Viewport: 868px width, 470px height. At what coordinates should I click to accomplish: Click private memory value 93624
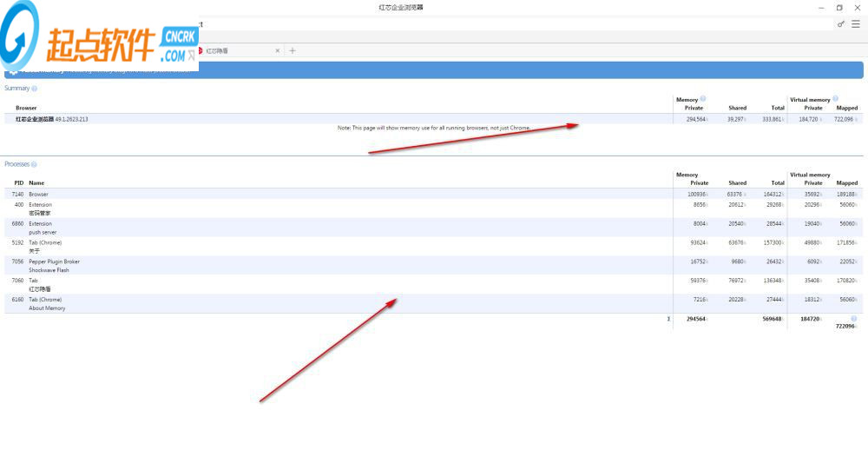click(x=699, y=242)
